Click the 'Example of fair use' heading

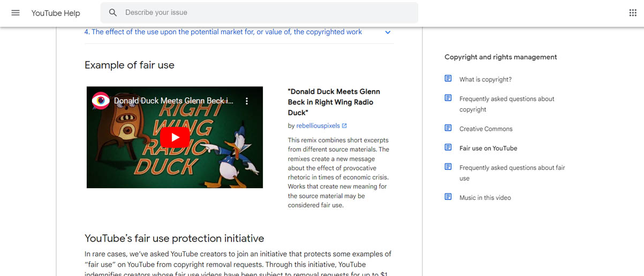130,65
